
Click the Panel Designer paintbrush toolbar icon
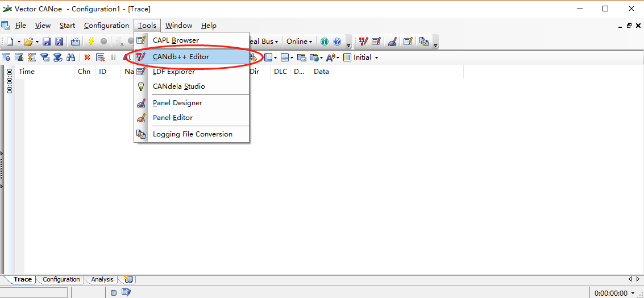pyautogui.click(x=392, y=42)
